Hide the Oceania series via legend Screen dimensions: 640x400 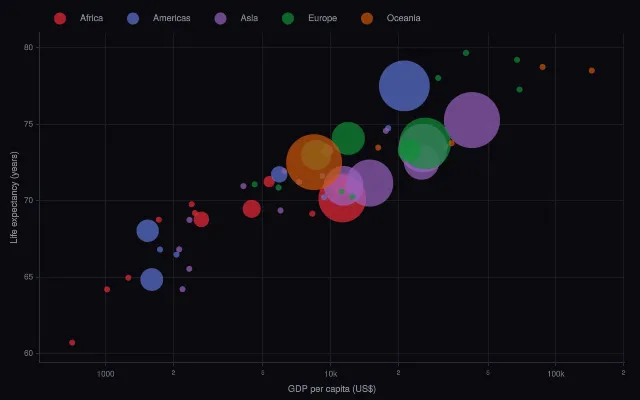tap(391, 18)
